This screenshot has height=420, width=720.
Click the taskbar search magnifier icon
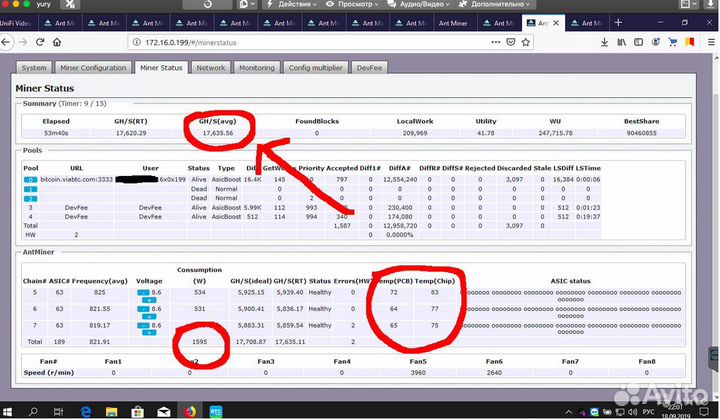[x=33, y=410]
